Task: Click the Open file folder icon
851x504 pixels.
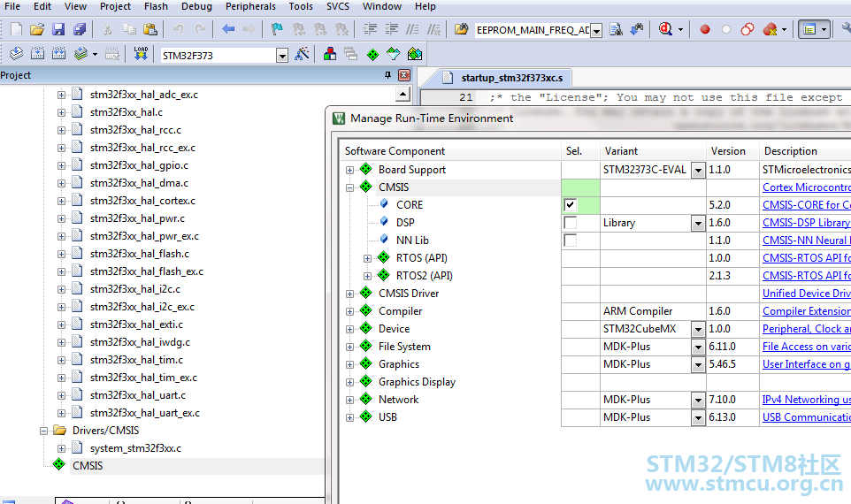Action: click(x=37, y=29)
